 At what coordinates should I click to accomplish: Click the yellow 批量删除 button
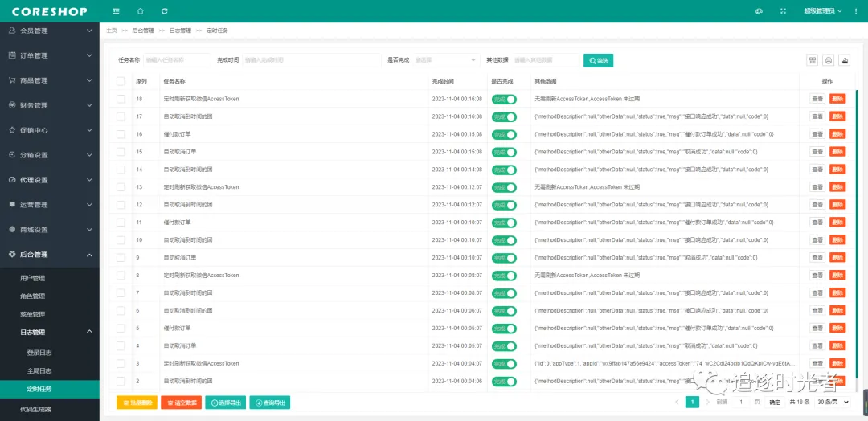tap(137, 403)
